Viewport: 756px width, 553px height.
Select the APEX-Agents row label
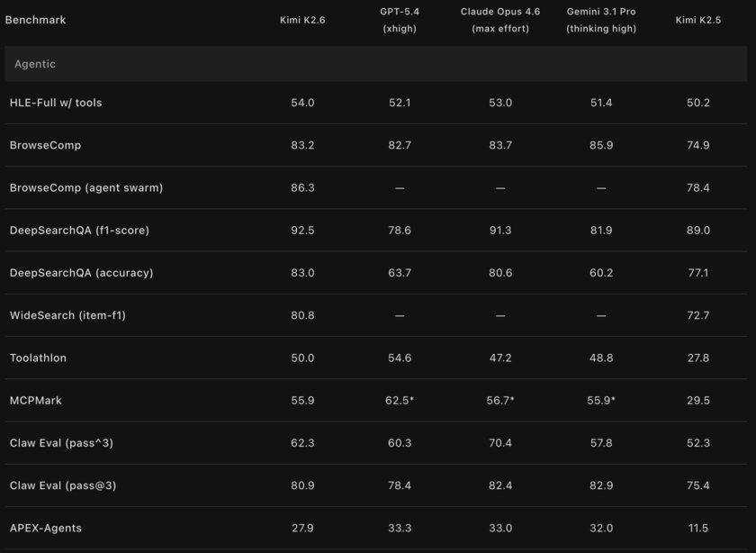tap(46, 528)
